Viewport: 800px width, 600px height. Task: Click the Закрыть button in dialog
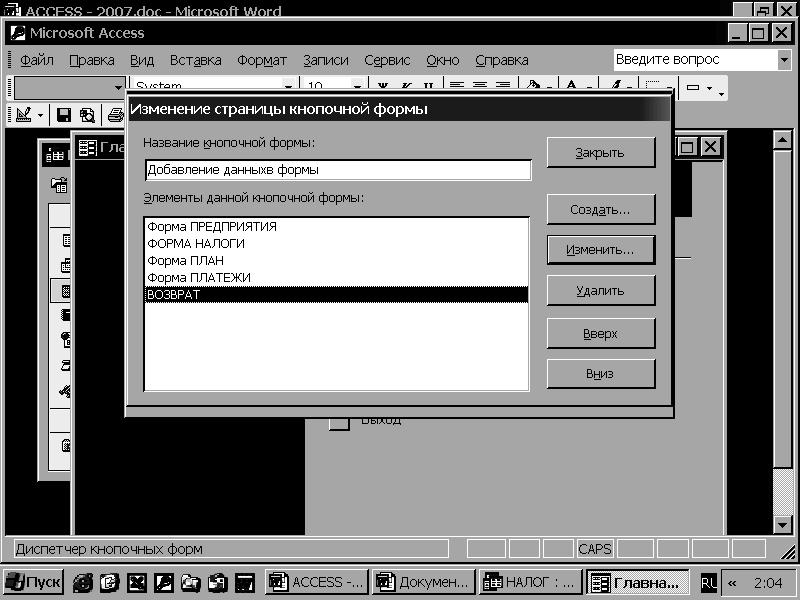601,152
